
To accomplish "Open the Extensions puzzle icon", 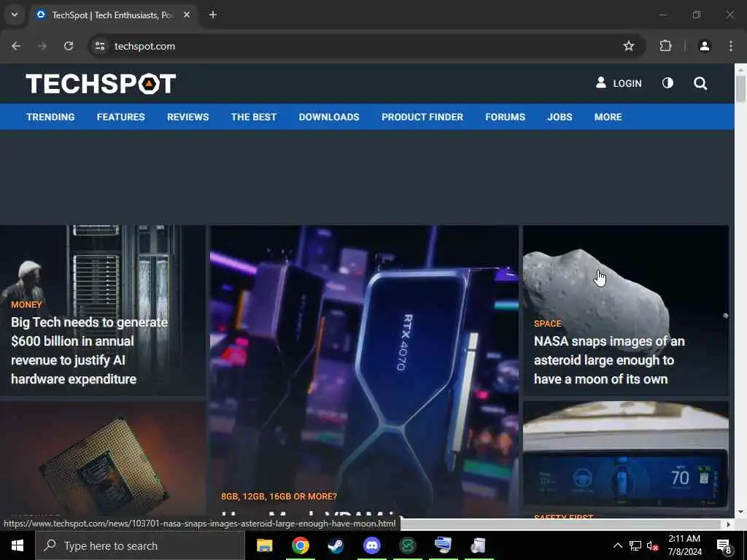I will [665, 46].
